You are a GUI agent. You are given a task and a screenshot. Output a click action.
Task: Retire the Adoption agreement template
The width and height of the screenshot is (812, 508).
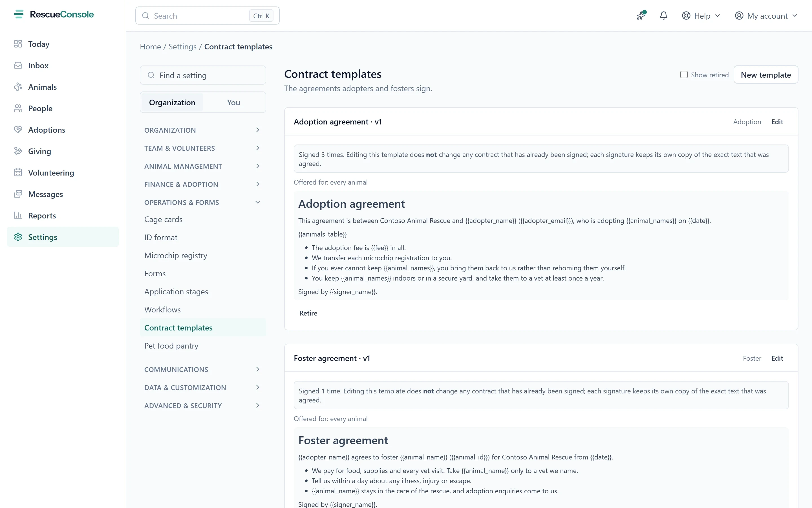coord(308,313)
